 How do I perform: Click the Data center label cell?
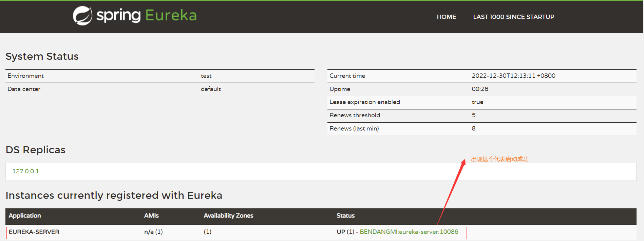(x=24, y=89)
